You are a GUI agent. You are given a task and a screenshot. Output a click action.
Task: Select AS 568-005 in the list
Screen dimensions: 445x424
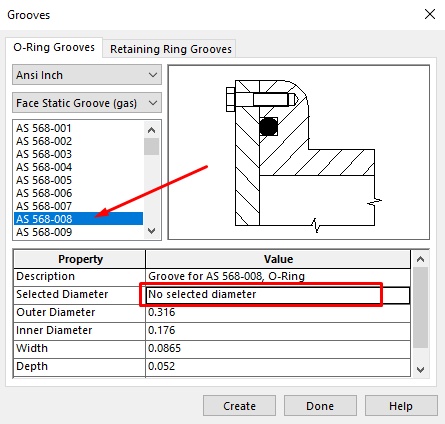[79, 180]
